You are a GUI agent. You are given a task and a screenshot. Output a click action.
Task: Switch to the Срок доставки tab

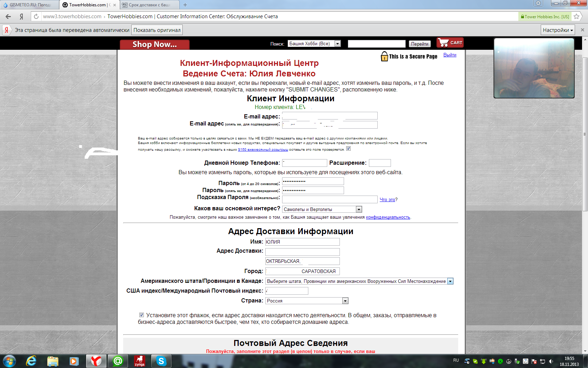click(149, 5)
